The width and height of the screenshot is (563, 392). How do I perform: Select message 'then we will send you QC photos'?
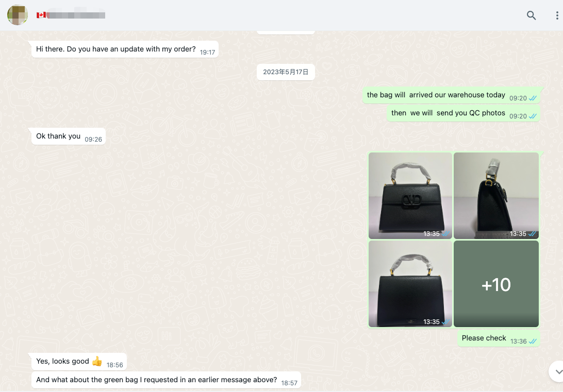pos(463,113)
